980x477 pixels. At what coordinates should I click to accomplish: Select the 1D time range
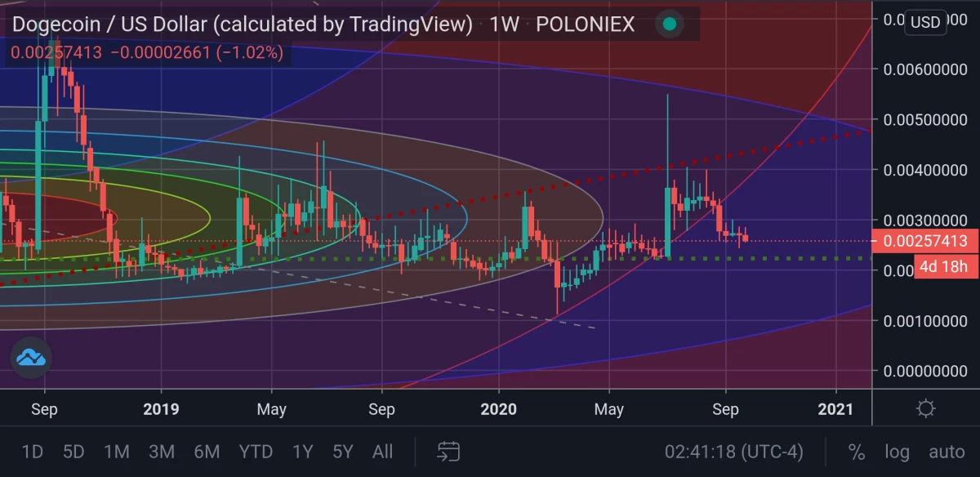click(32, 451)
